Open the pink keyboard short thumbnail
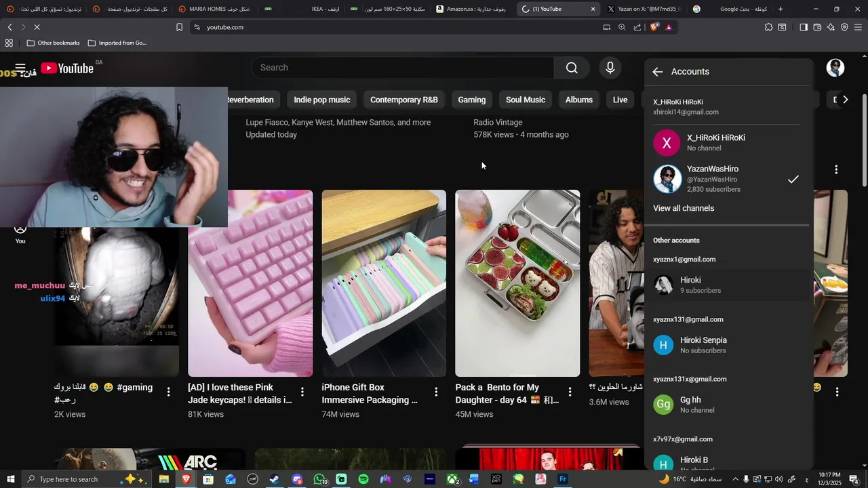 click(250, 283)
